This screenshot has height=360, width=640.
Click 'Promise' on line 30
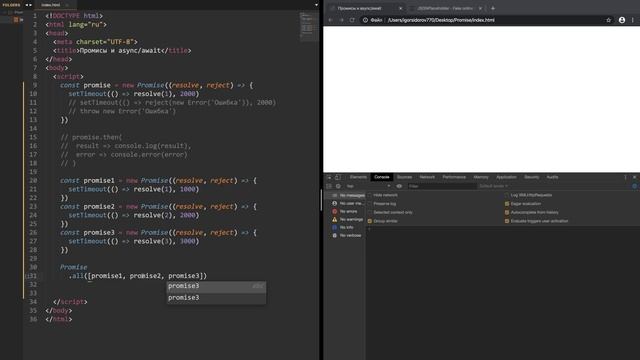(x=73, y=267)
